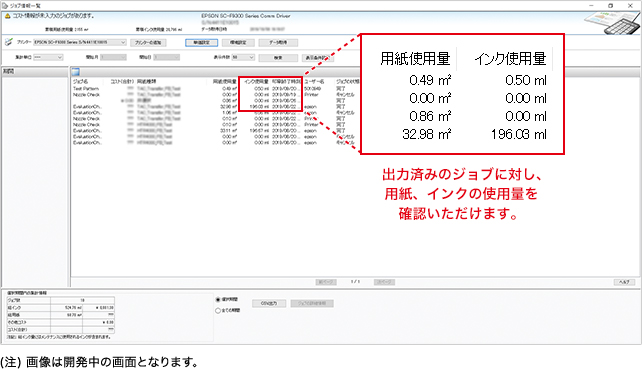The height and width of the screenshot is (369, 642).
Task: Click the データ取得 data acquisition button
Action: coord(278,43)
